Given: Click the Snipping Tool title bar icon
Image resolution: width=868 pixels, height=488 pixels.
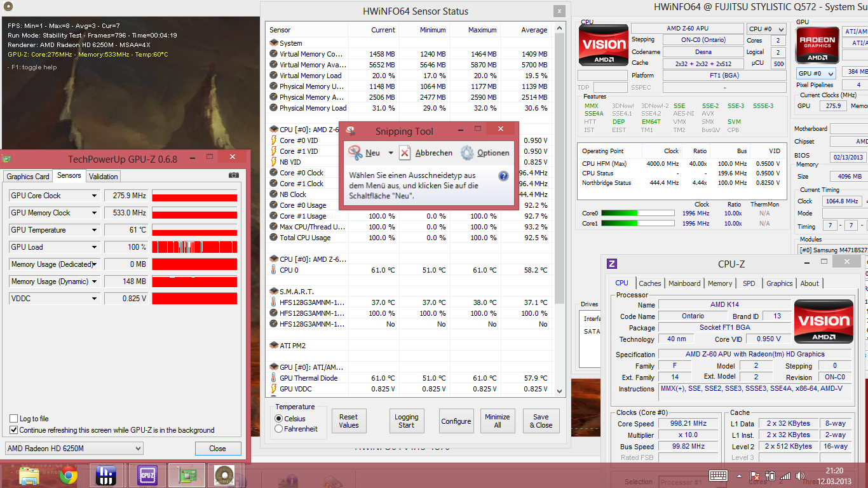Looking at the screenshot, I should pyautogui.click(x=349, y=131).
